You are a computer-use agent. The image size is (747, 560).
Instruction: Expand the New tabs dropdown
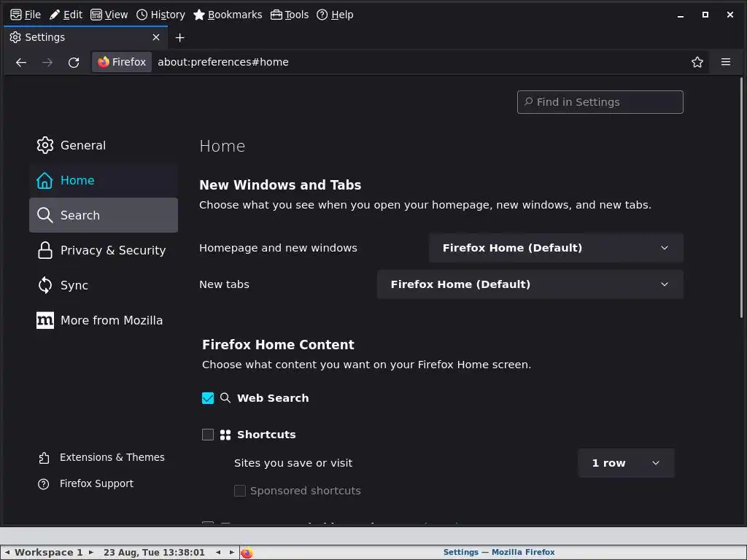point(530,284)
